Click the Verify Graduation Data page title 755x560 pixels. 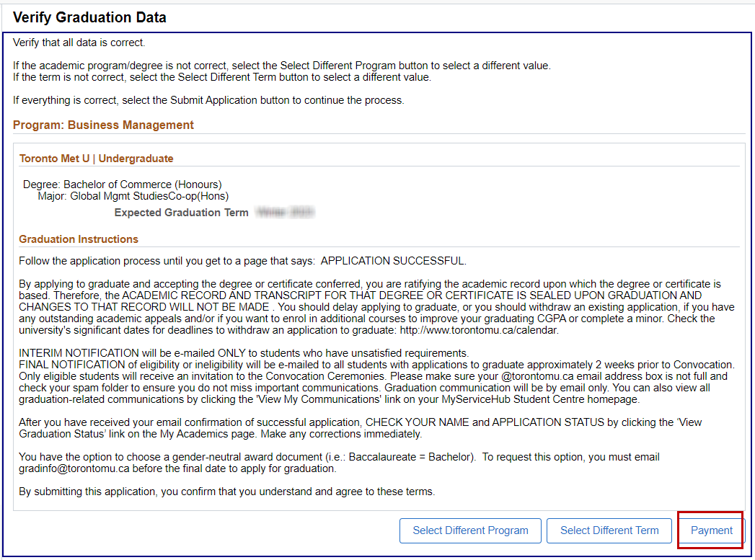[x=89, y=17]
